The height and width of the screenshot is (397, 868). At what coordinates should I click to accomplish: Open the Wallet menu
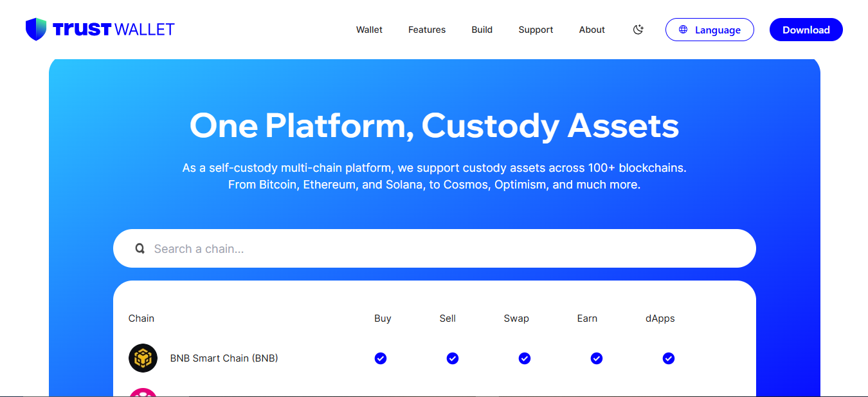point(369,30)
